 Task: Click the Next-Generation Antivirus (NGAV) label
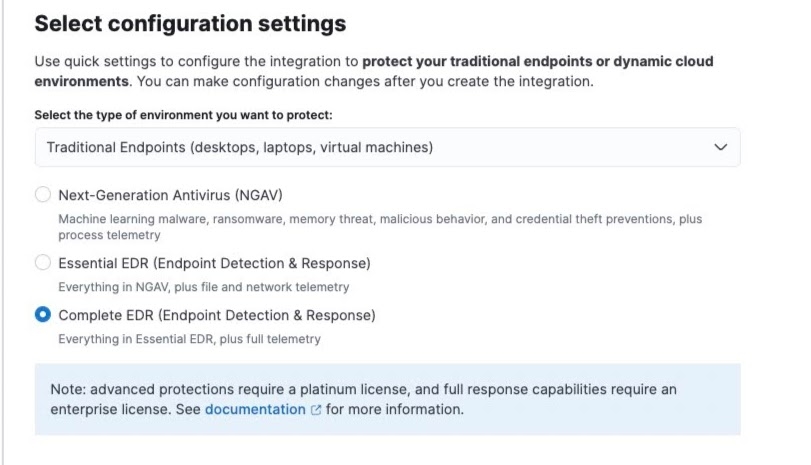click(x=171, y=195)
